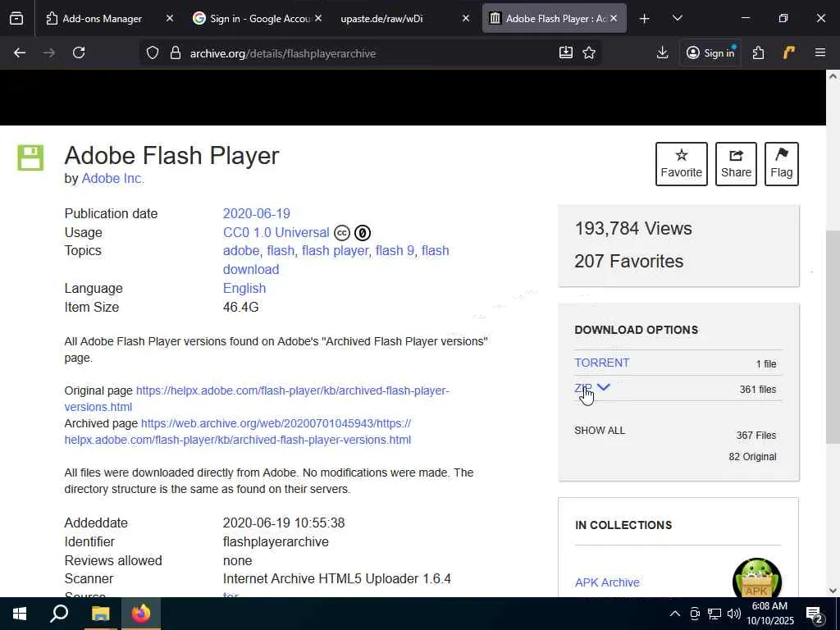Open File Explorer from the taskbar
The width and height of the screenshot is (840, 630).
tap(100, 614)
